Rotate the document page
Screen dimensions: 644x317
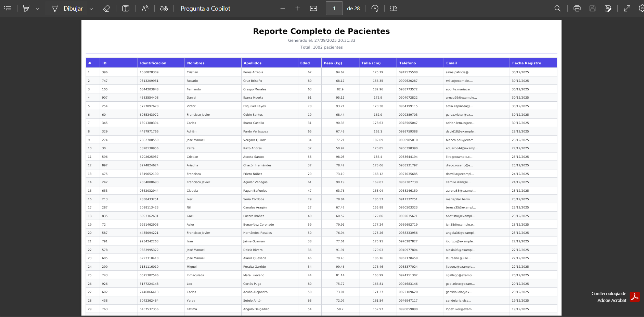click(x=375, y=9)
